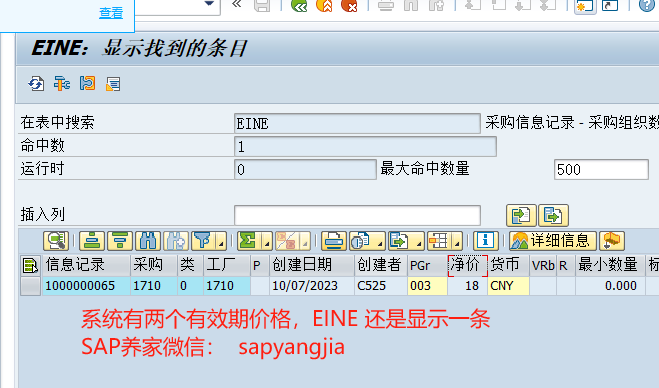Click the 最大命中数量 field showing 500

[x=601, y=169]
